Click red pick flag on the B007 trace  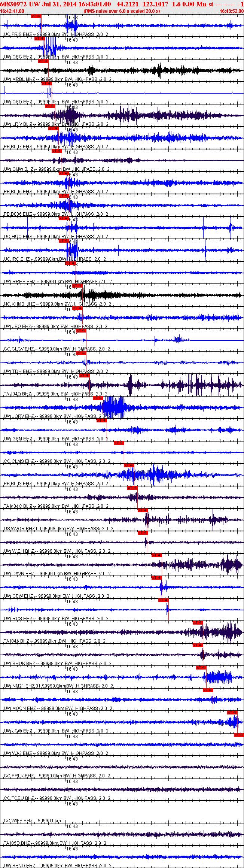pos(54,128)
